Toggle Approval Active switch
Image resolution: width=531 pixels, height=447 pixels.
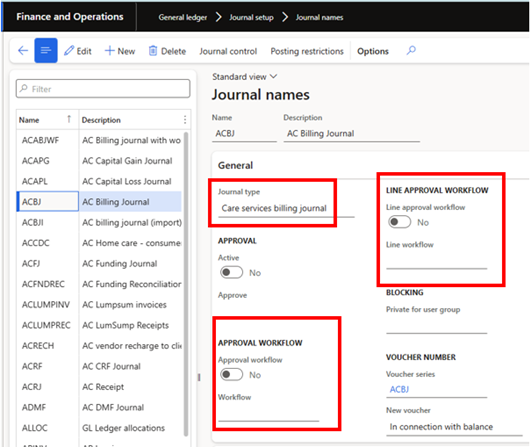231,272
